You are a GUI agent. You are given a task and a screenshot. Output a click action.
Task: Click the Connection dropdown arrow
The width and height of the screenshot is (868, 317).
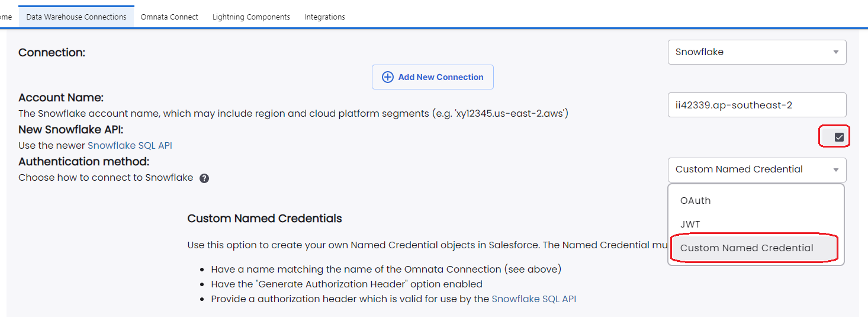[835, 52]
